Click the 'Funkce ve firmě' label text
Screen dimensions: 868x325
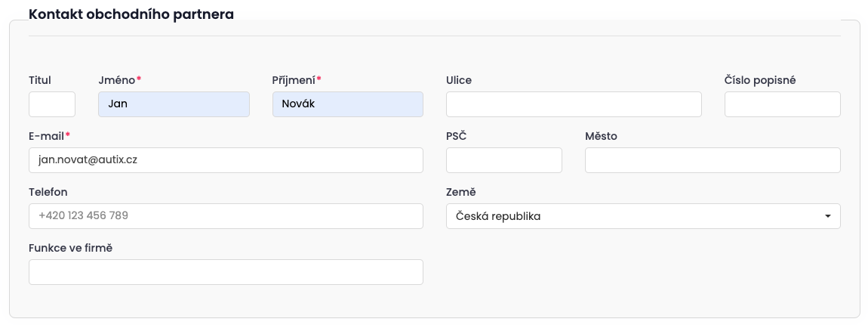[x=70, y=248]
